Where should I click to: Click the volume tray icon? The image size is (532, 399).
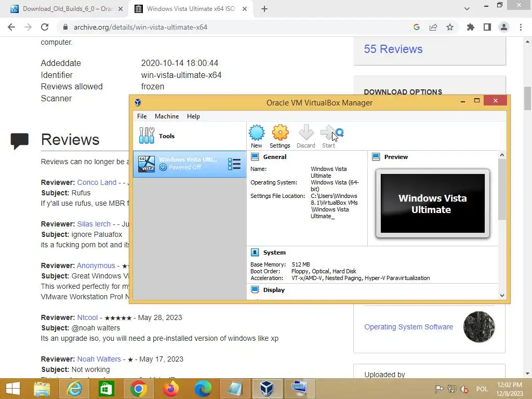point(464,389)
